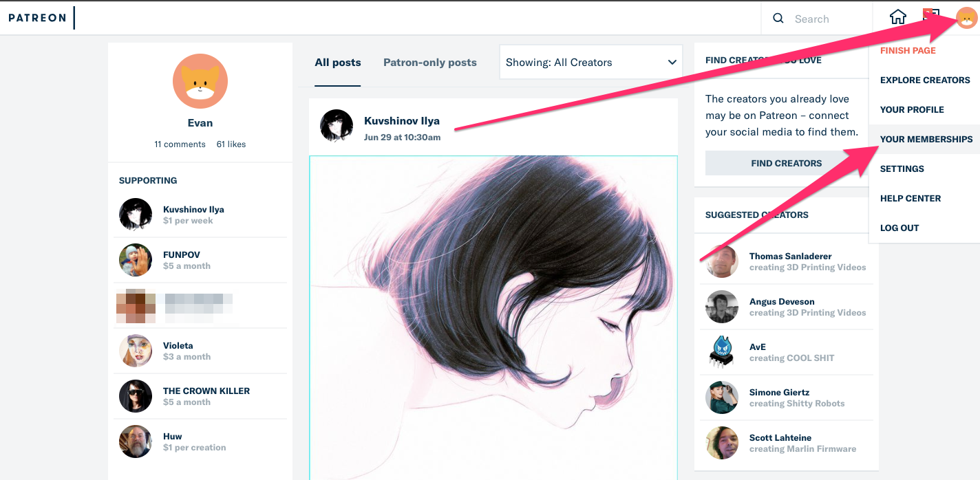Open THE CROWN KILLER avatar
Screen dimensions: 980x480
(136, 396)
